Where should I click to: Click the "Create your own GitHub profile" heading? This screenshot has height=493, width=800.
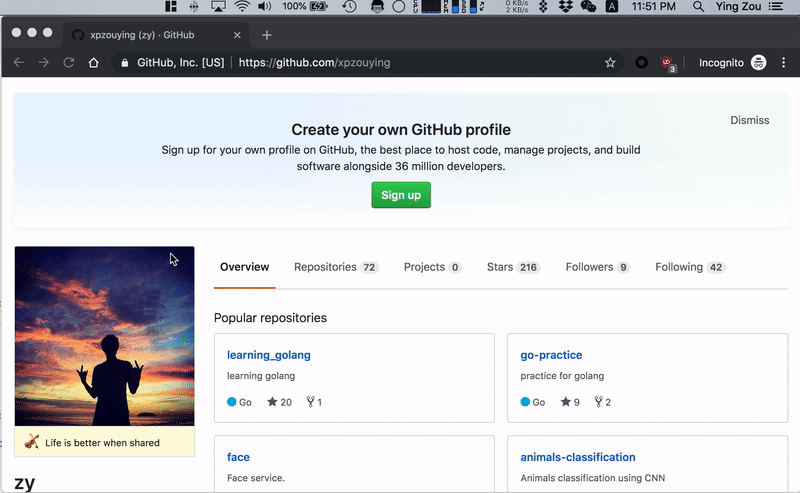click(x=401, y=130)
